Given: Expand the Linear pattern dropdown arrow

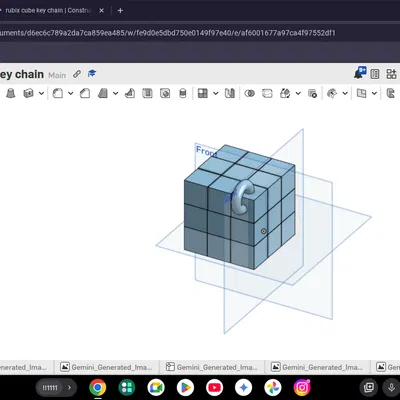Looking at the screenshot, I should click(216, 93).
